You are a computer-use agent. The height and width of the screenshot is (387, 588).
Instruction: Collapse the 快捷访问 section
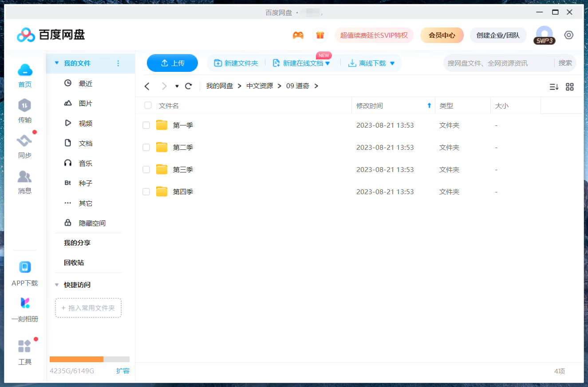coord(57,285)
